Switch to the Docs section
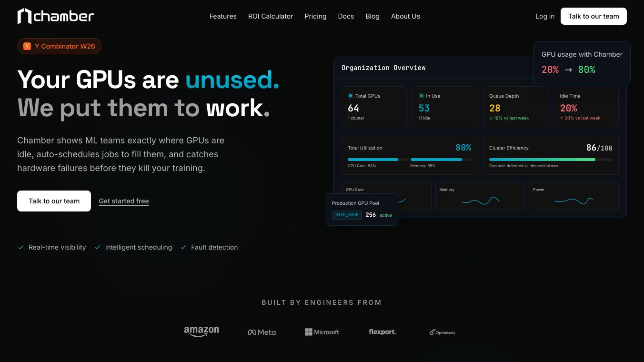The image size is (644, 362). point(346,16)
